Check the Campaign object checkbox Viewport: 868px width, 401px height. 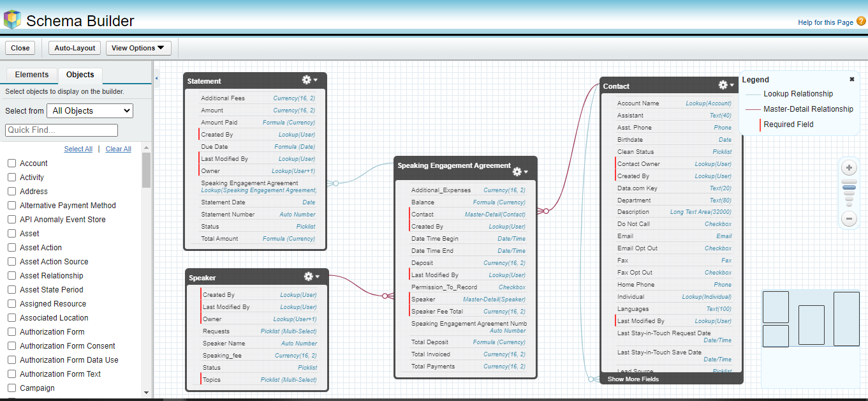coord(11,388)
